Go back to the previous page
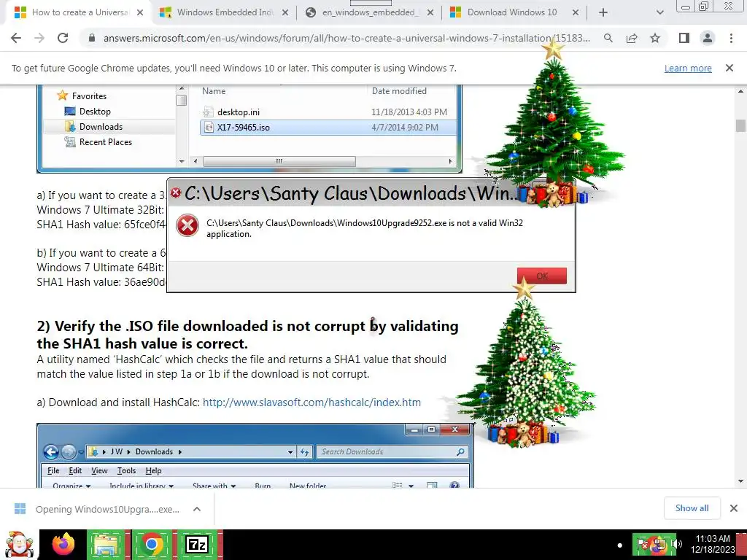Screen dimensions: 747x560 coord(16,38)
